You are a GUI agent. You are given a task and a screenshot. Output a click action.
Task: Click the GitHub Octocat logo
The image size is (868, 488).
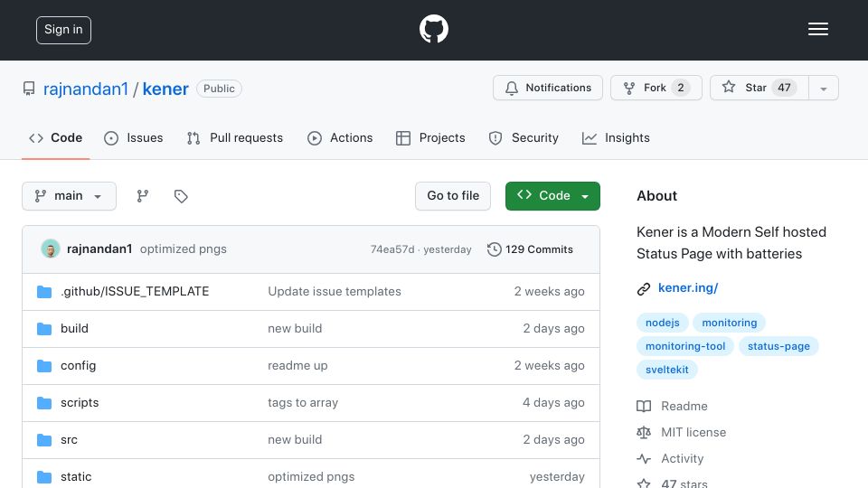(433, 29)
